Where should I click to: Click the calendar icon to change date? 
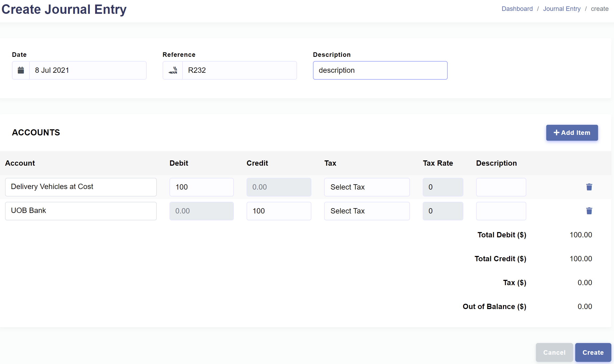[21, 70]
